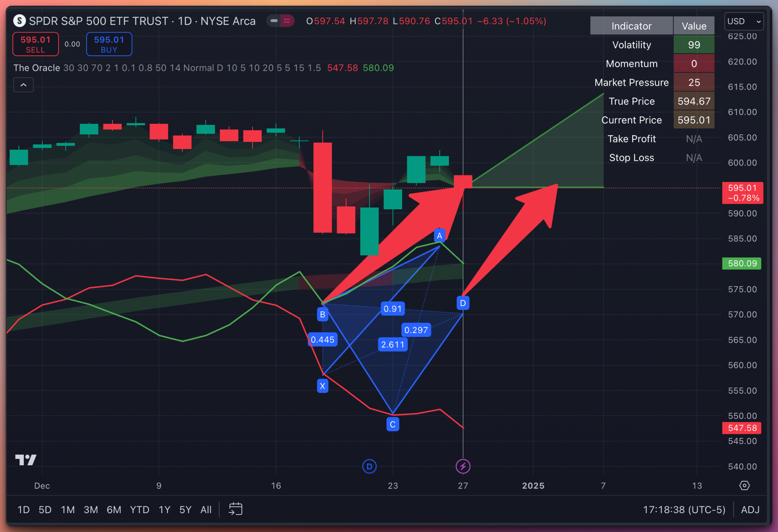Click the 595.01 BUY button
The height and width of the screenshot is (532, 778).
click(109, 44)
